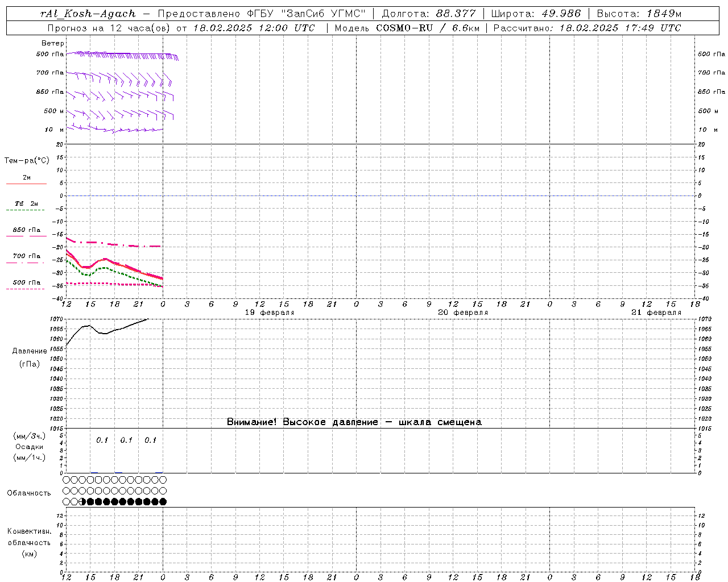Click the 500 м wind level label on left
Image resolution: width=728 pixels, height=582 pixels.
[54, 111]
